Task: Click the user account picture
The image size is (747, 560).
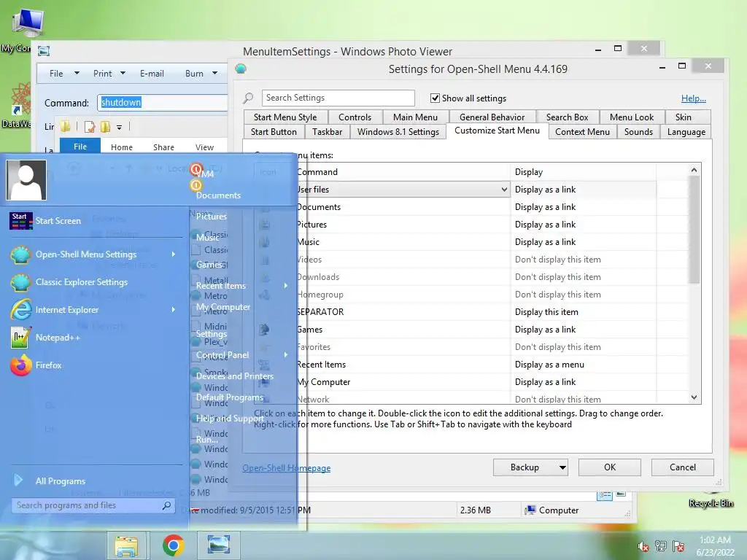Action: click(26, 180)
